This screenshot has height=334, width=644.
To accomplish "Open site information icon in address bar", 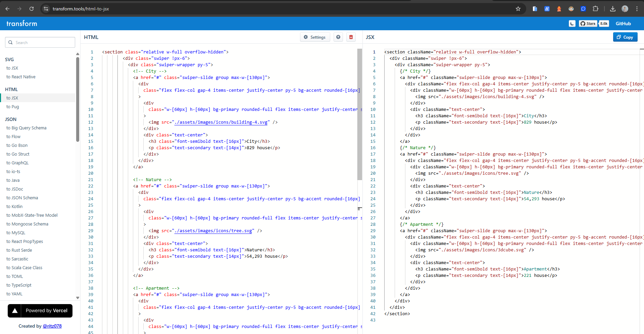I will [x=46, y=9].
